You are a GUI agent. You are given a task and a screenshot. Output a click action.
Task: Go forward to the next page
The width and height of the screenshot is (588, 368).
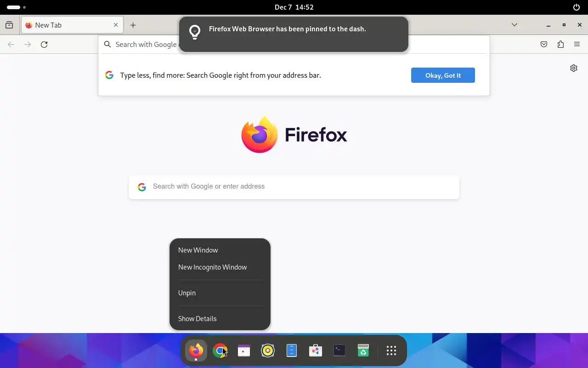(x=28, y=45)
